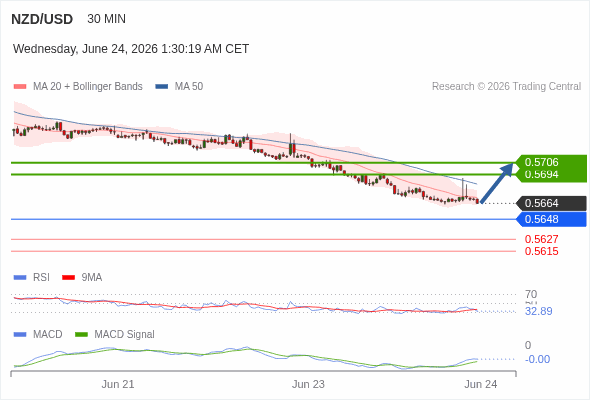Click the MA 20 + Bollinger Bands legend swatch
This screenshot has height=400, width=590.
[x=20, y=87]
